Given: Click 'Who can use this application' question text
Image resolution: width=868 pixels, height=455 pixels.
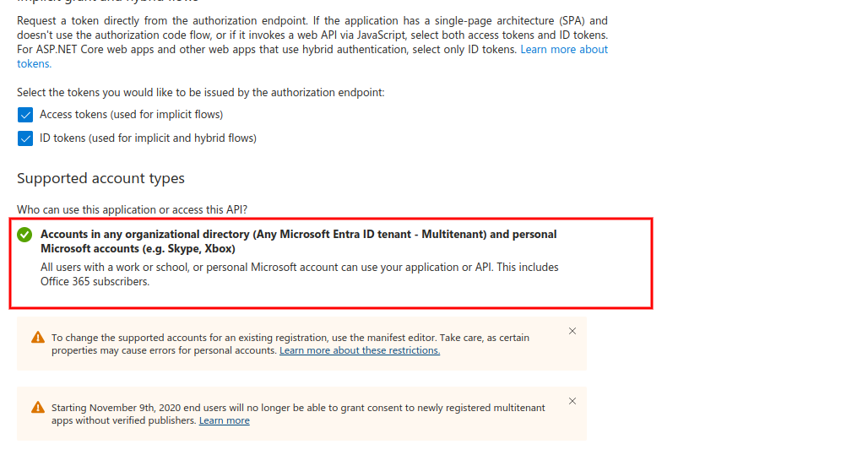Looking at the screenshot, I should coord(133,210).
